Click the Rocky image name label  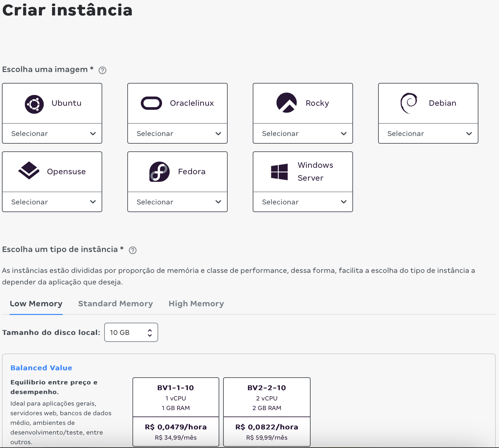pyautogui.click(x=317, y=103)
